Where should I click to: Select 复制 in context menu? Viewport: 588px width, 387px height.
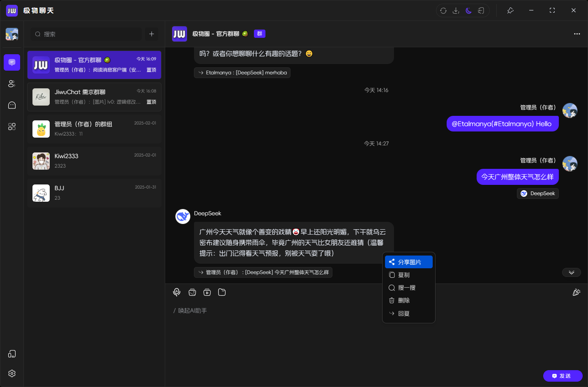409,275
